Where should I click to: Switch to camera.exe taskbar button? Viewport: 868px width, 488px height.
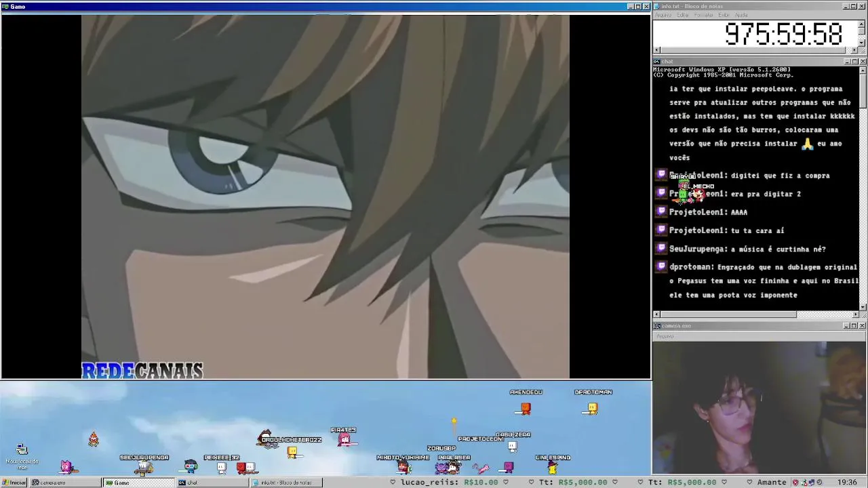click(x=65, y=483)
